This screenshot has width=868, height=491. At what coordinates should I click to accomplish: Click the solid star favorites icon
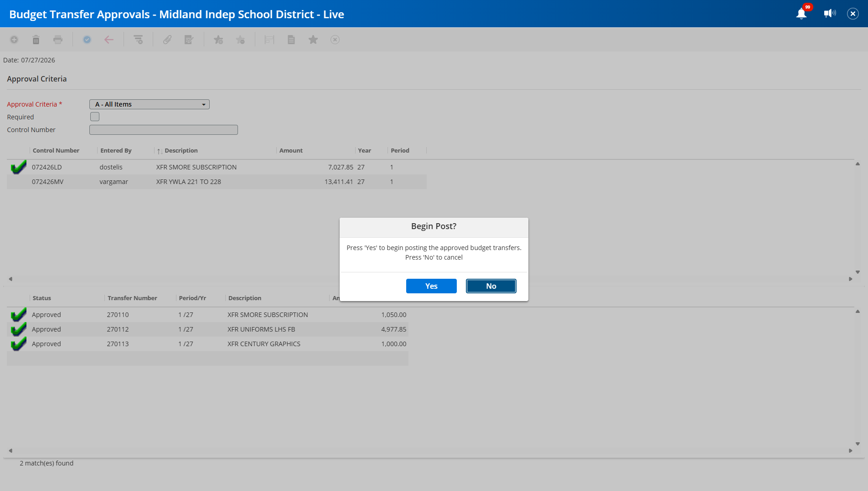pyautogui.click(x=313, y=40)
